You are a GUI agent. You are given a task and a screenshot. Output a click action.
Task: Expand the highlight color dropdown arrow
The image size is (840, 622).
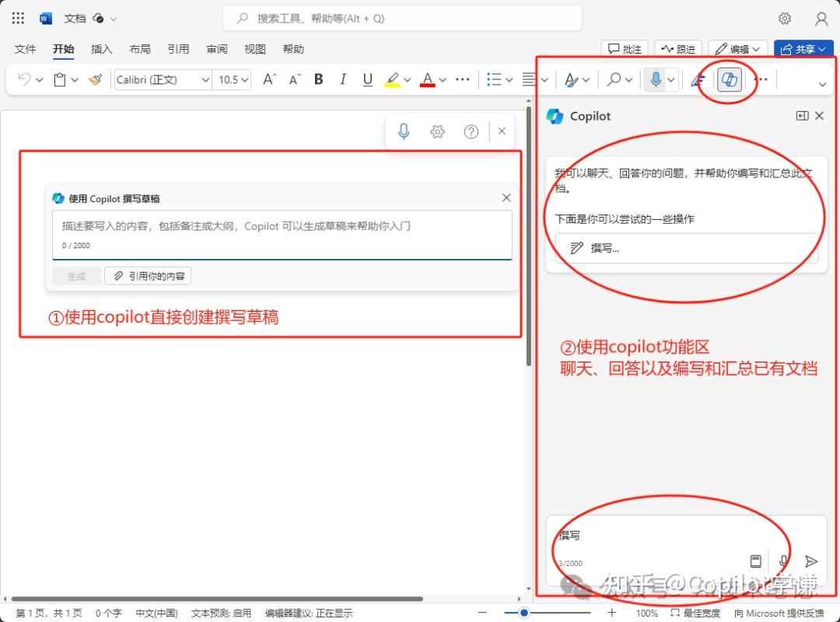tap(407, 79)
